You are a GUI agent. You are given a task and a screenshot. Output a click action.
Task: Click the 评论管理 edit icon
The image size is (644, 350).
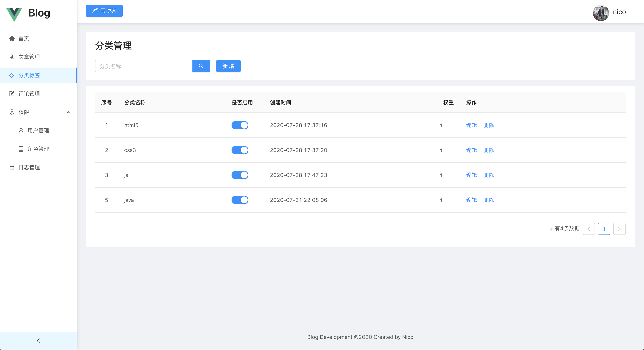tap(12, 94)
